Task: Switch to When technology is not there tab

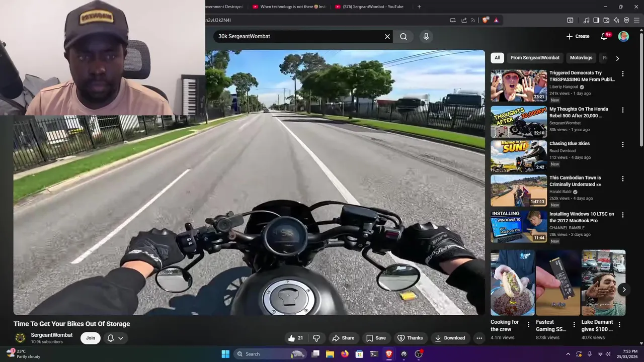Action: pyautogui.click(x=289, y=7)
